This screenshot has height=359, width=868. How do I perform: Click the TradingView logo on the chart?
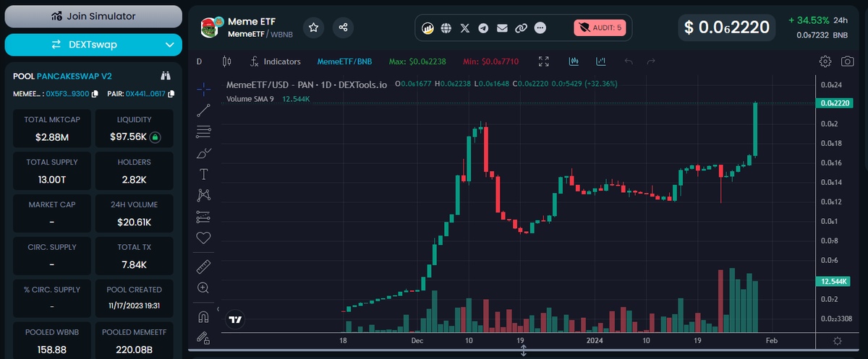tap(234, 319)
